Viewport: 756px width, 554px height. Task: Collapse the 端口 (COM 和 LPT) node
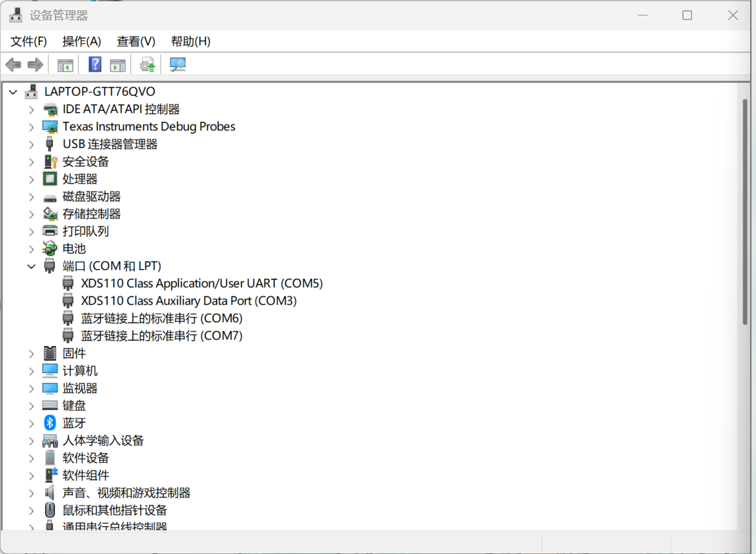[x=32, y=267]
